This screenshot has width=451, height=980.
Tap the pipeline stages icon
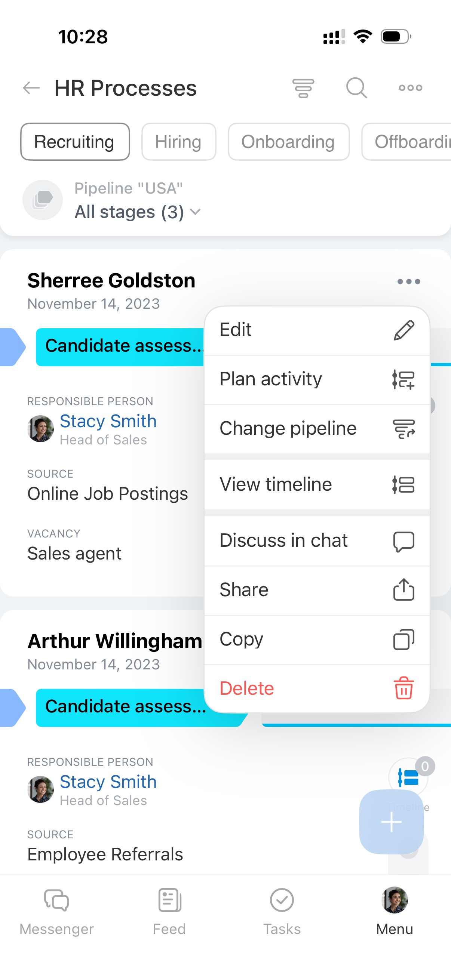(x=43, y=200)
